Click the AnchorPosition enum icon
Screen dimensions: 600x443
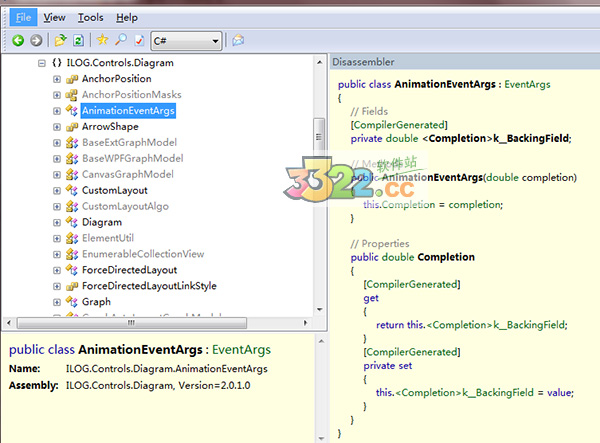(x=72, y=79)
